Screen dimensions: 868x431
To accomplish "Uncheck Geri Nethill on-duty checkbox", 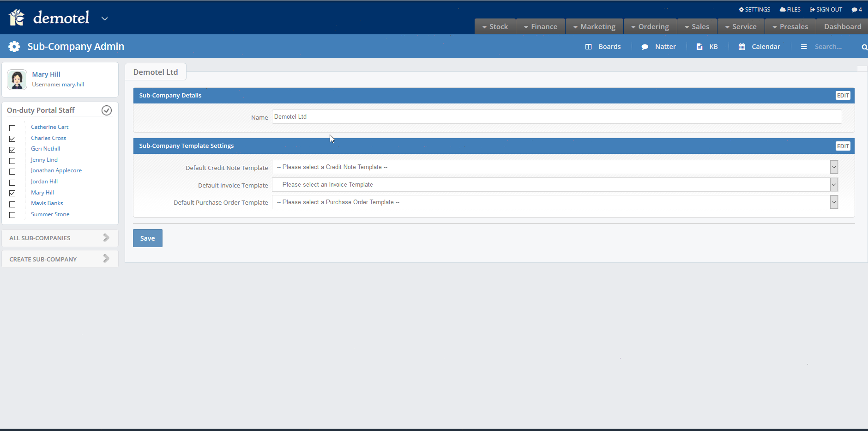I will coord(12,150).
